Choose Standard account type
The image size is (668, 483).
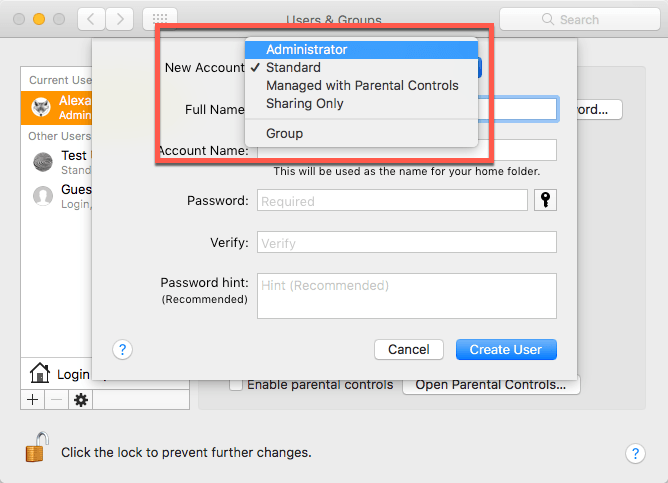coord(293,67)
